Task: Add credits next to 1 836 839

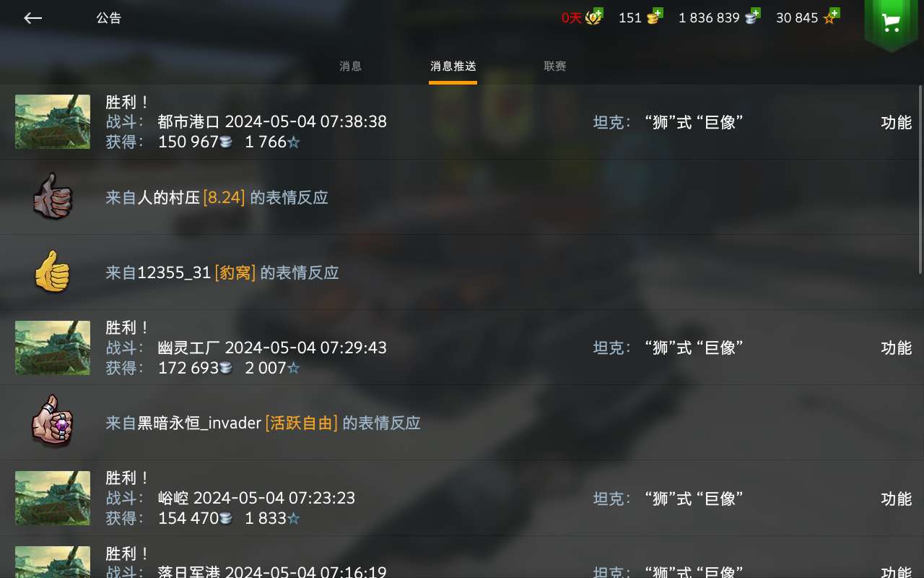Action: tap(753, 17)
